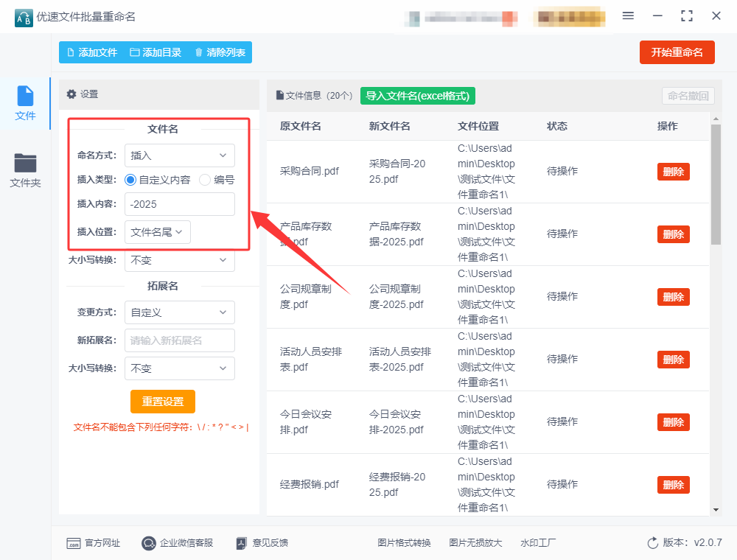Open the extension 大小写转换 dropdown

click(x=180, y=368)
